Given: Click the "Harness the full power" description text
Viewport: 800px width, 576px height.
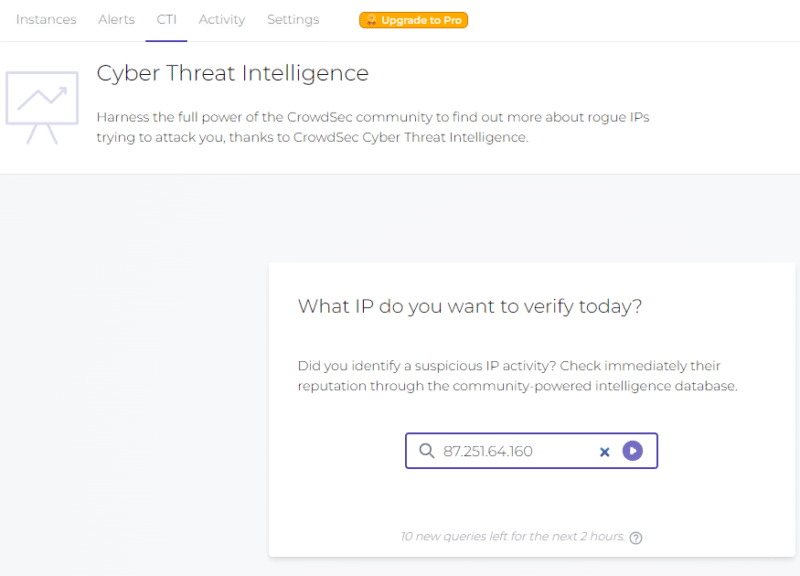Looking at the screenshot, I should click(x=372, y=127).
